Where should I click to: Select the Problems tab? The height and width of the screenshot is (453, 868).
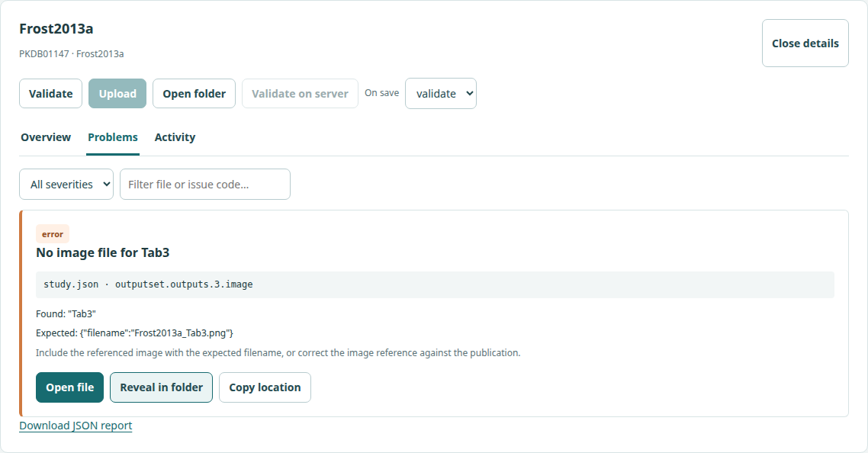pos(113,137)
